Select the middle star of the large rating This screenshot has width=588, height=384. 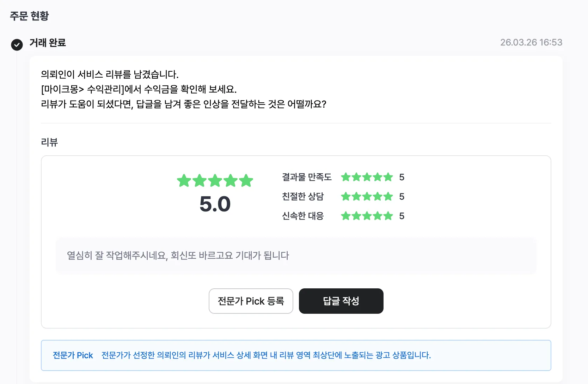pyautogui.click(x=215, y=181)
